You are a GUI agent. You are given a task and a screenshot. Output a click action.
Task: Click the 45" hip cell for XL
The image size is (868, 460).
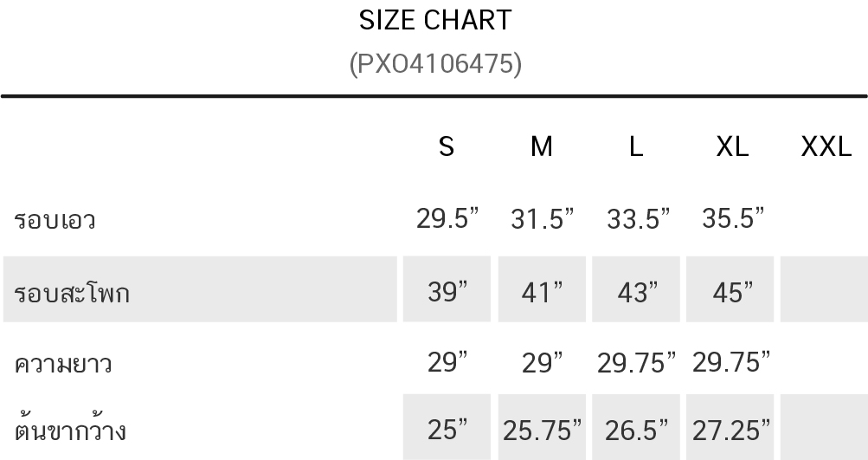coord(730,288)
